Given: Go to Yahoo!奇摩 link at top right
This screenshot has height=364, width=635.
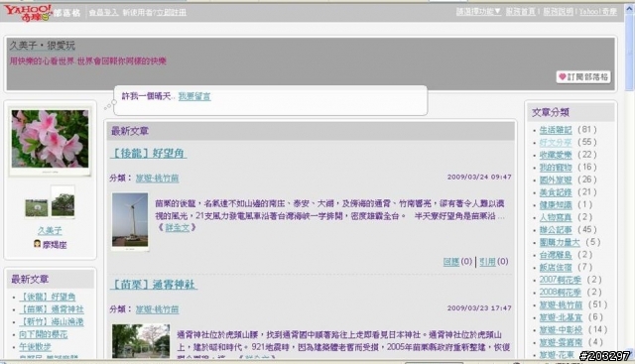Looking at the screenshot, I should pos(597,12).
